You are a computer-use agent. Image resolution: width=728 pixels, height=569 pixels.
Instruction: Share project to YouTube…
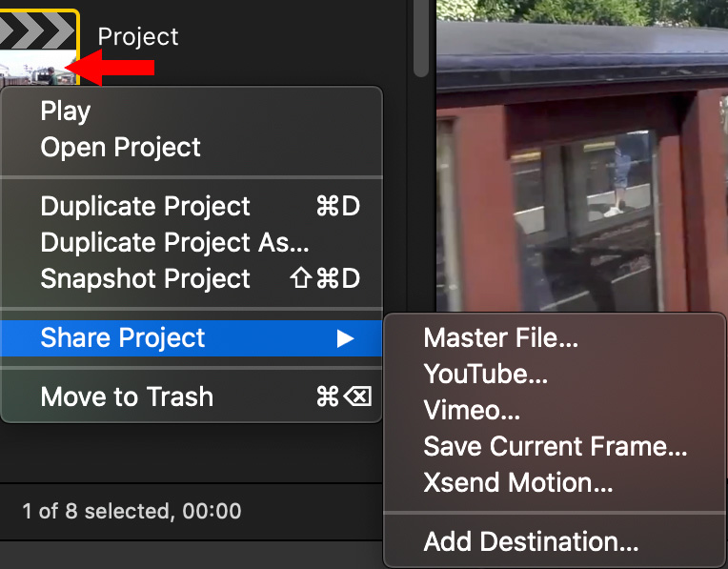(x=555, y=374)
